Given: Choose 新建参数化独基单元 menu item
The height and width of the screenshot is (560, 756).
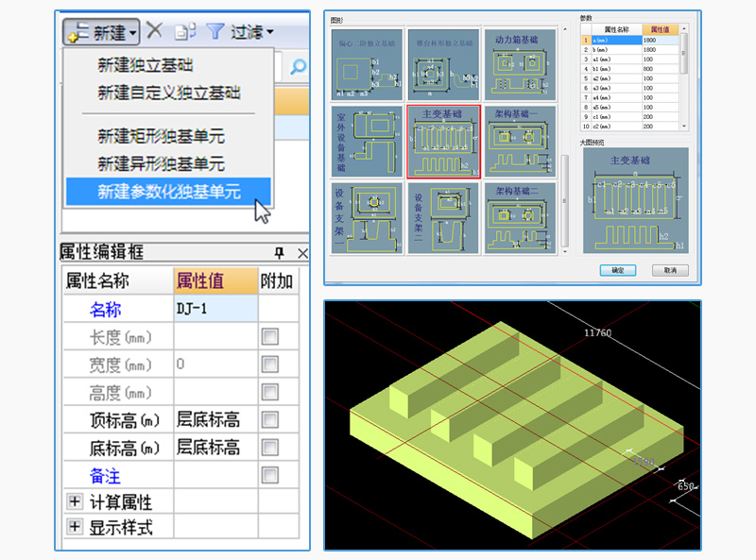Looking at the screenshot, I should pyautogui.click(x=168, y=192).
